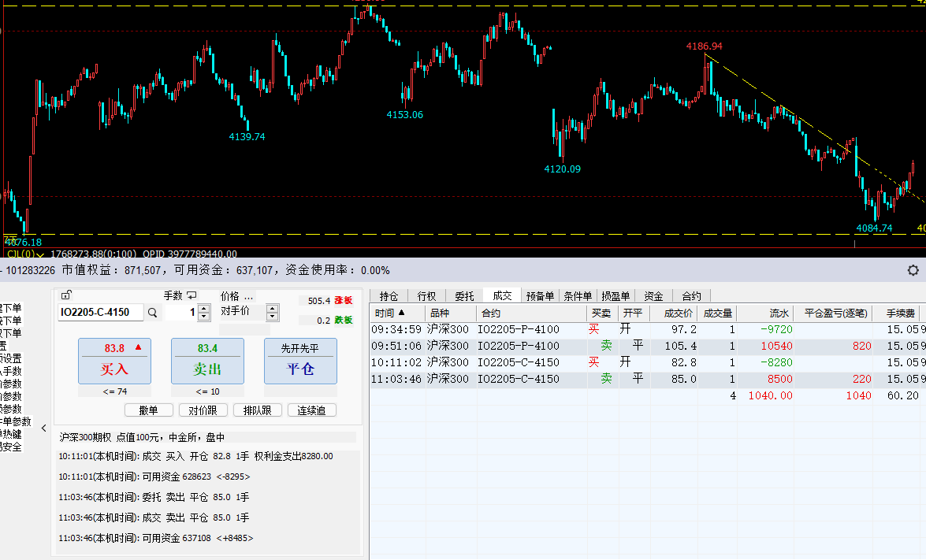Click the settings gear icon
This screenshot has height=560, width=926.
coord(913,270)
